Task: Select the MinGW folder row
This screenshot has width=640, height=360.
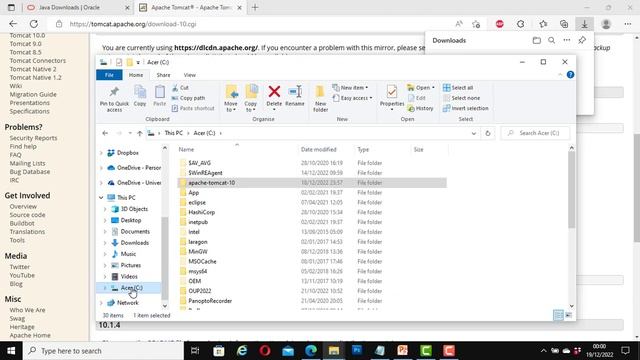Action: 312,252
